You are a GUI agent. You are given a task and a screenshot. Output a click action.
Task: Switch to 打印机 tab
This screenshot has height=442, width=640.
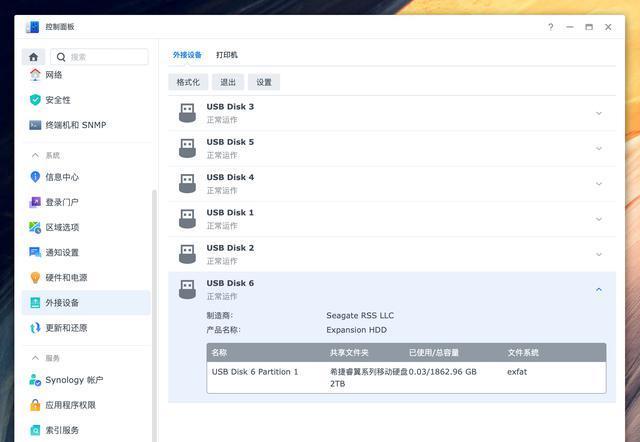[x=227, y=55]
